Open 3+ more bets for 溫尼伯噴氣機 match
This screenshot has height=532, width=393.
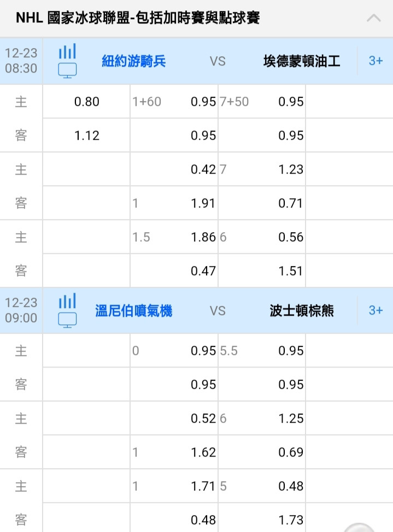(x=376, y=310)
